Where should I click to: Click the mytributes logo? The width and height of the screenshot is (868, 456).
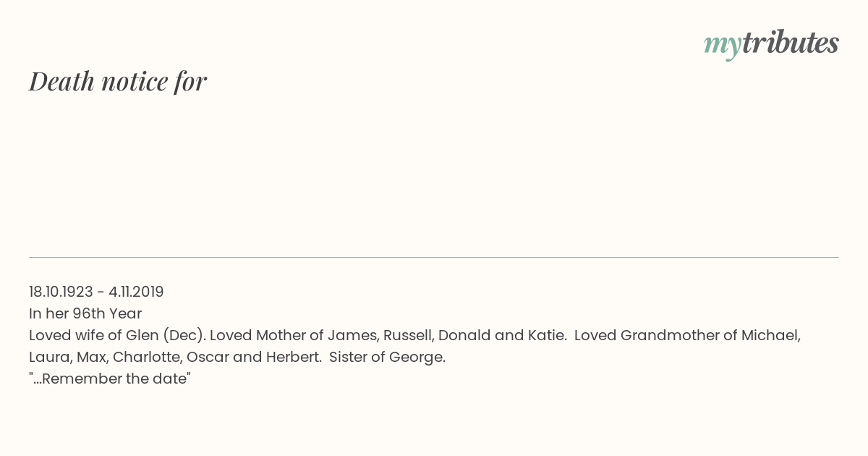771,44
